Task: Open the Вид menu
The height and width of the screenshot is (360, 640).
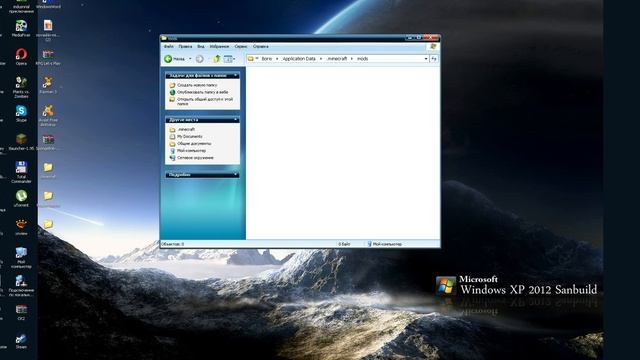Action: click(201, 47)
